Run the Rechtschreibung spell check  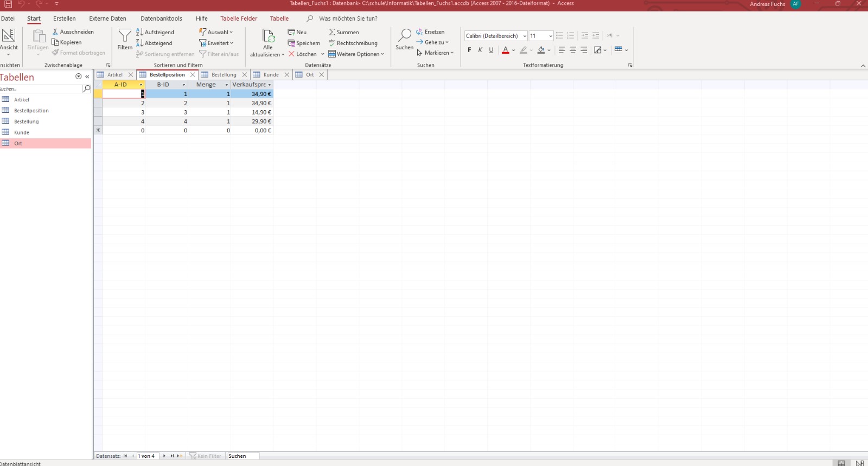[x=353, y=43]
